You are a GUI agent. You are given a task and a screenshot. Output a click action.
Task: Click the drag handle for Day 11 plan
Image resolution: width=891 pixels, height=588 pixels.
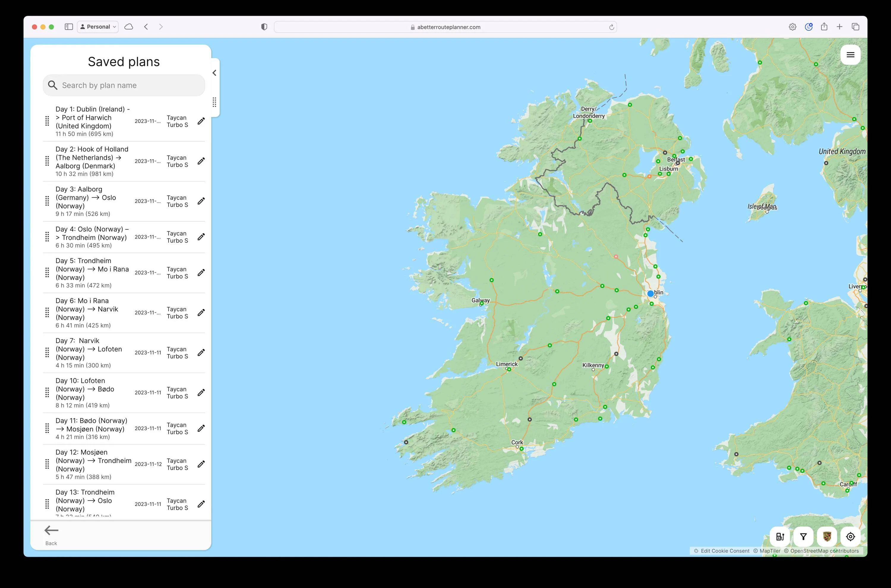click(x=47, y=428)
